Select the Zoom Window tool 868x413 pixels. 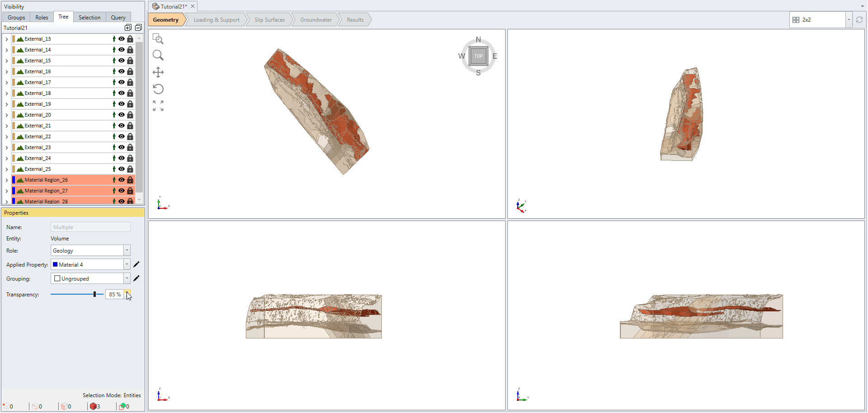click(x=158, y=39)
